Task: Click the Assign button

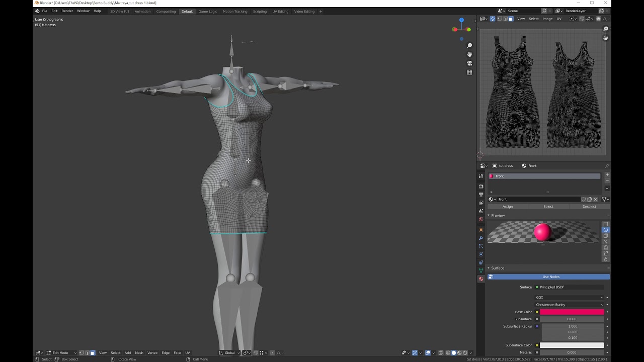Action: pos(508,207)
